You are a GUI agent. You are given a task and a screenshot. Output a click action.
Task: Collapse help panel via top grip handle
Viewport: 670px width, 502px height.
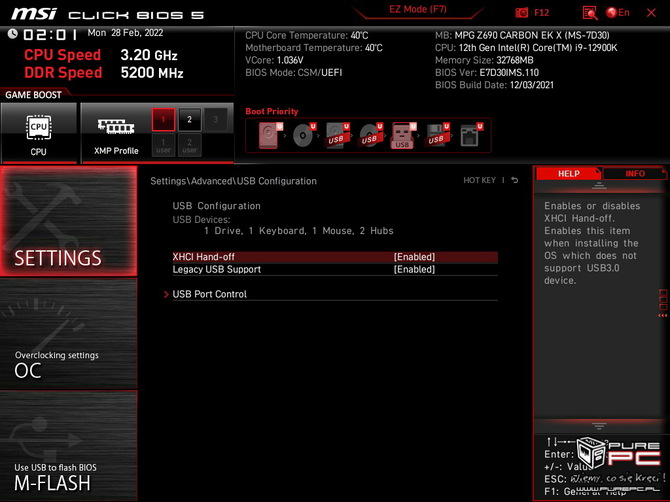click(599, 186)
